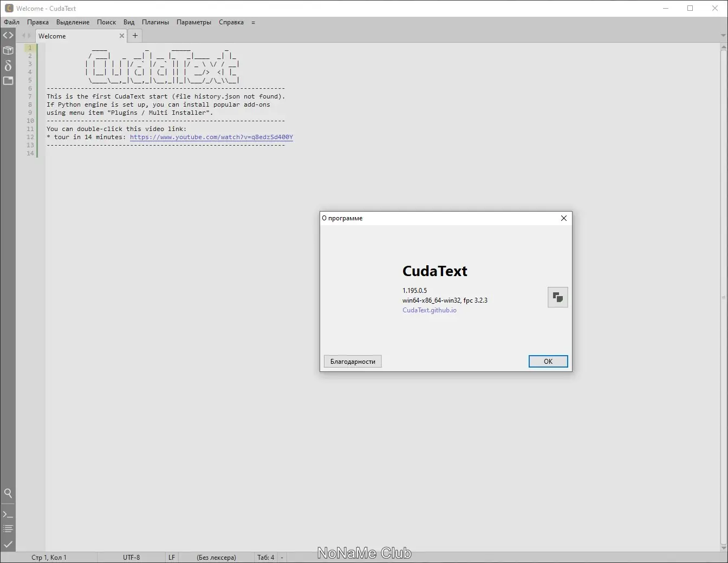Viewport: 728px width, 563px height.
Task: Click the magnifier search icon in sidebar
Action: (x=8, y=493)
